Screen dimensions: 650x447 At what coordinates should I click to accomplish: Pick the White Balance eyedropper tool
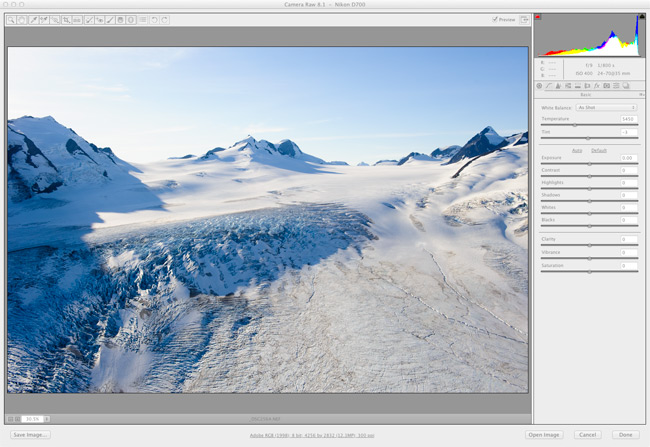(33, 19)
